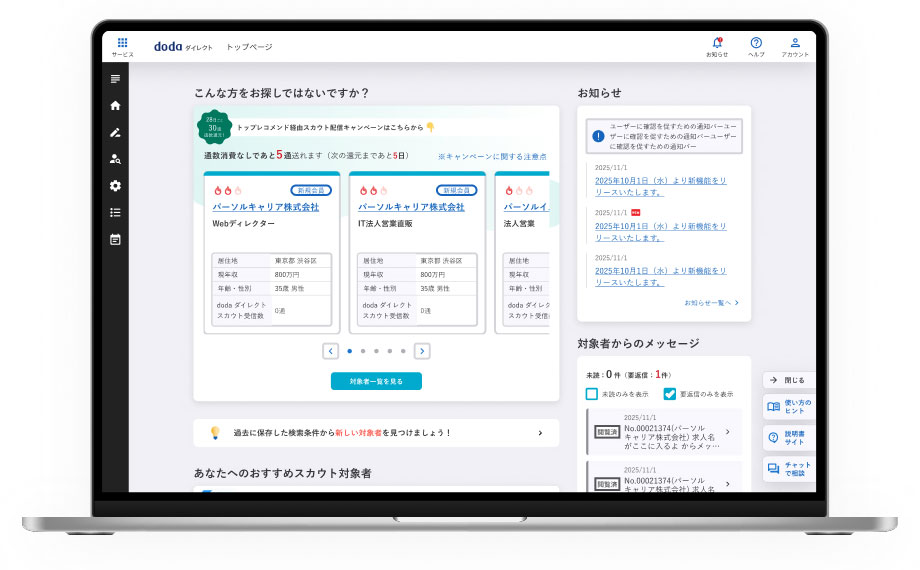The width and height of the screenshot is (920, 570).
Task: Open the アカウント profile icon
Action: 795,43
